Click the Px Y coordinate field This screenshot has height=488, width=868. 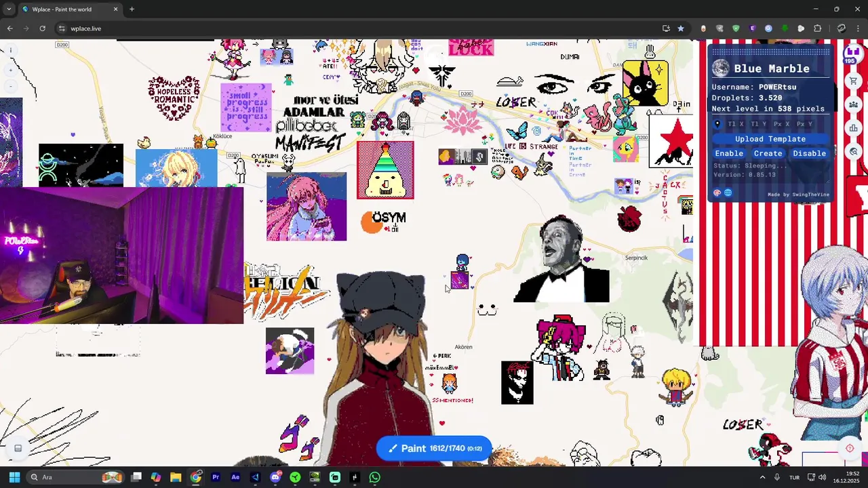pyautogui.click(x=806, y=124)
